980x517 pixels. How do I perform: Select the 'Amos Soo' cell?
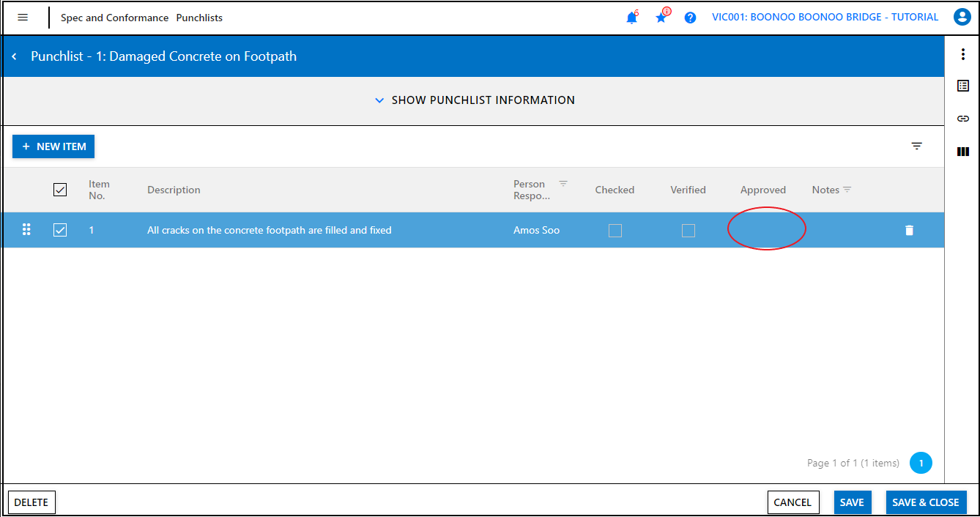(x=536, y=230)
